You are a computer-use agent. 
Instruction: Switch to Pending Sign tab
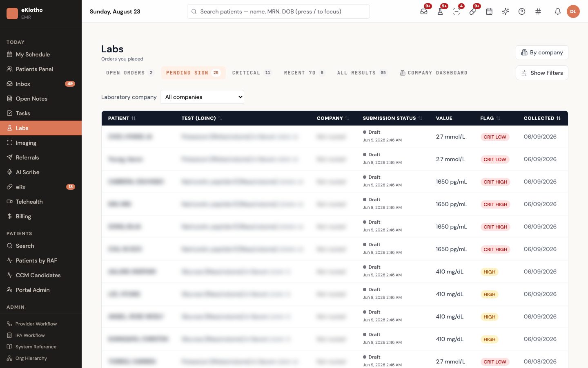pos(193,73)
